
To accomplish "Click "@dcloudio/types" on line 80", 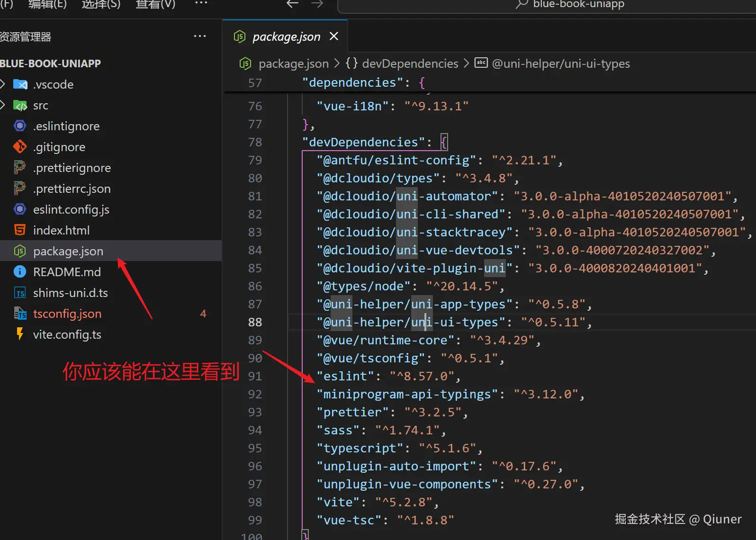I will pyautogui.click(x=378, y=178).
